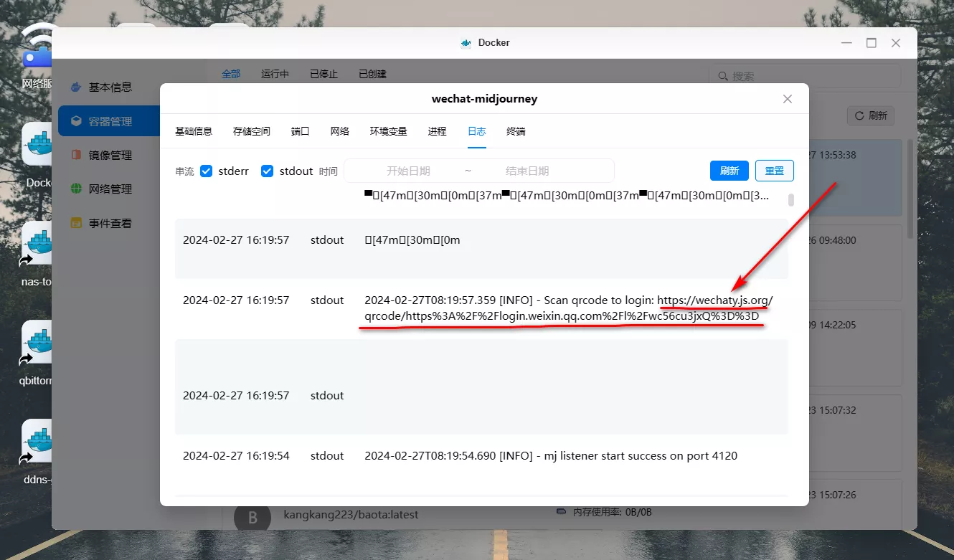Switch to the 环境变量 tab
Image resolution: width=954 pixels, height=560 pixels.
click(x=389, y=131)
